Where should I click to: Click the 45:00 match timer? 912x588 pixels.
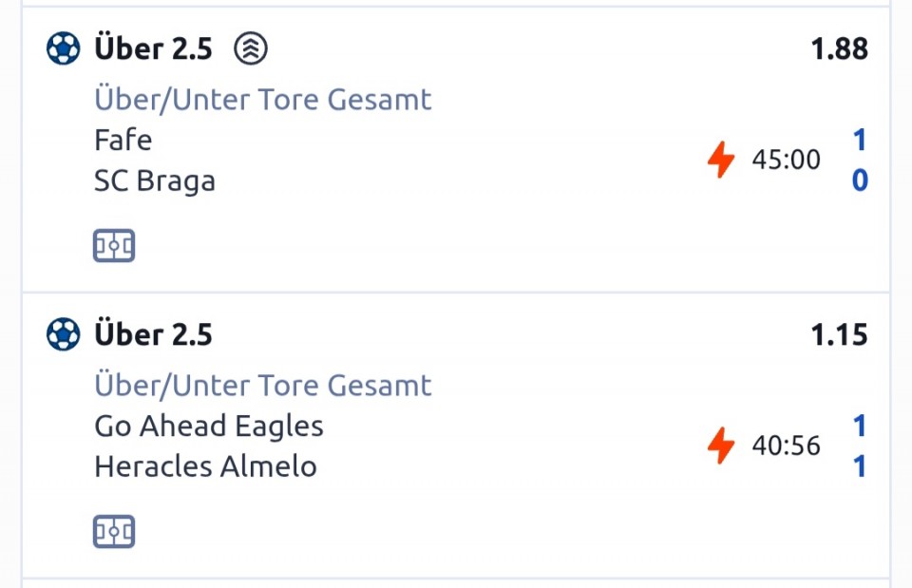tap(786, 160)
